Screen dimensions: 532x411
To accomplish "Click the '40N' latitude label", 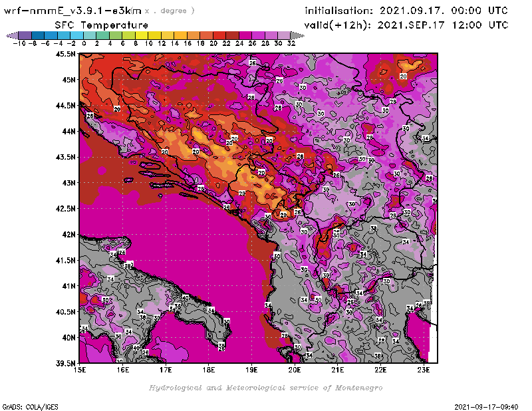I will pos(68,338).
